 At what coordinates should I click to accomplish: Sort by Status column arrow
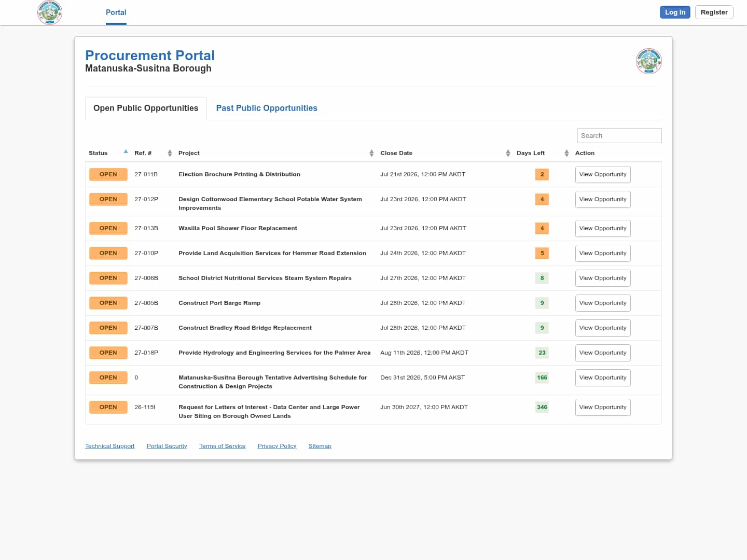[126, 152]
